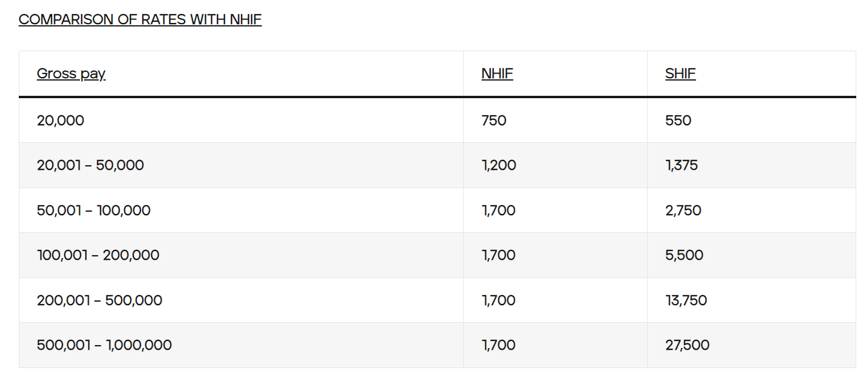Click the NHIF value 1,200
868x378 pixels.
499,165
